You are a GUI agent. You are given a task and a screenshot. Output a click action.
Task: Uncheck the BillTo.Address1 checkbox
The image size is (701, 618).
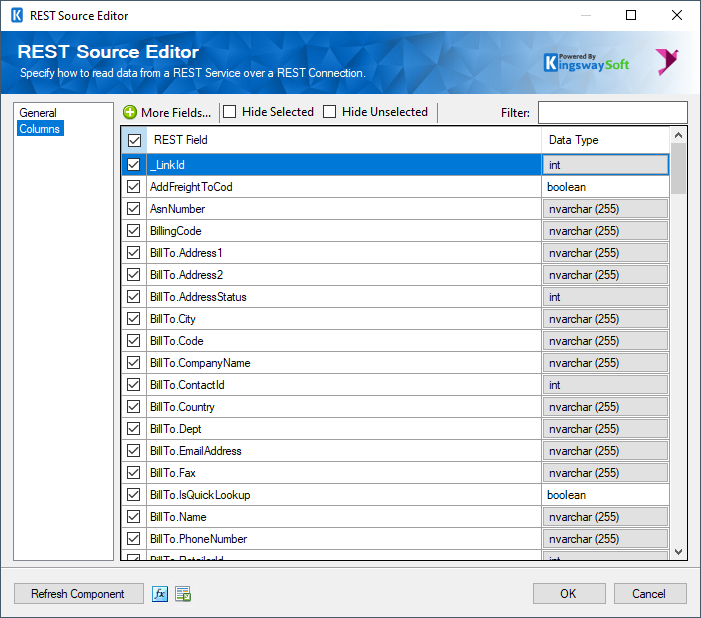[x=134, y=253]
